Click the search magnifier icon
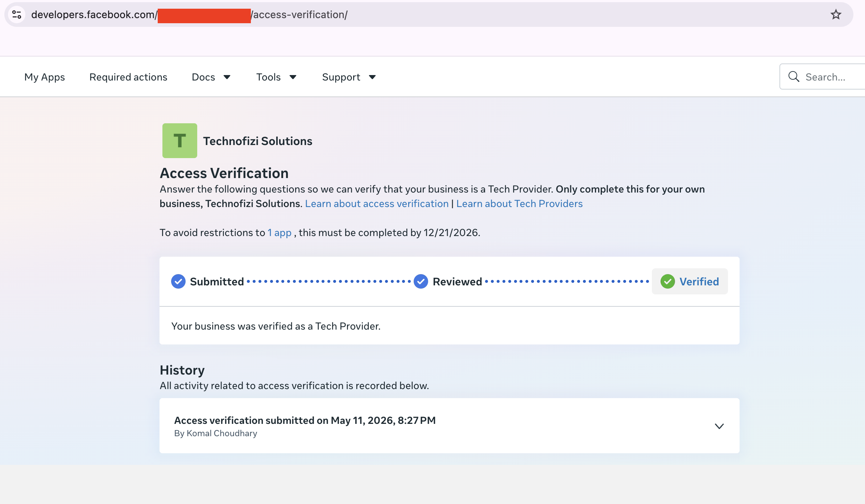Screen dimensions: 865x504 (794, 77)
